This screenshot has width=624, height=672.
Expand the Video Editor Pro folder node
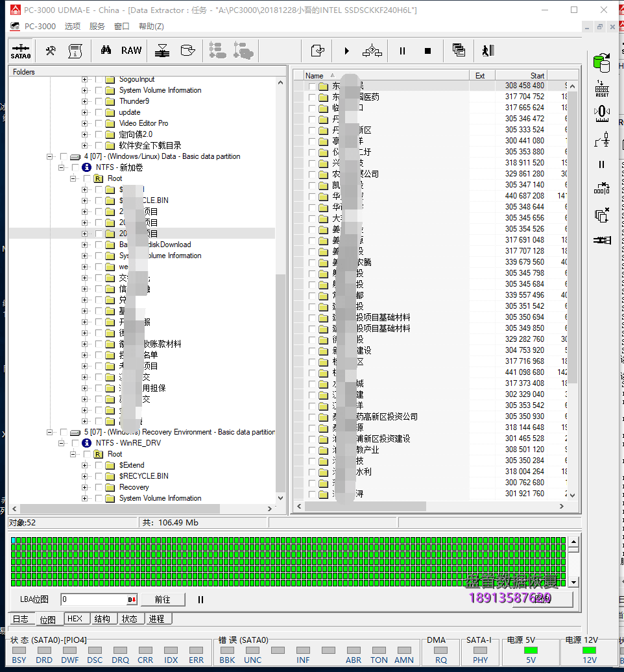pyautogui.click(x=84, y=123)
